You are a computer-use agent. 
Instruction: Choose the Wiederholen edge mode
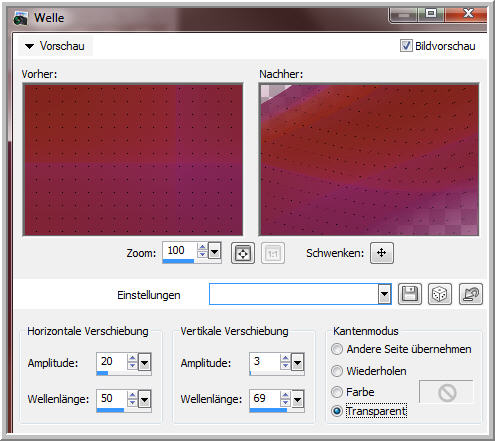337,371
